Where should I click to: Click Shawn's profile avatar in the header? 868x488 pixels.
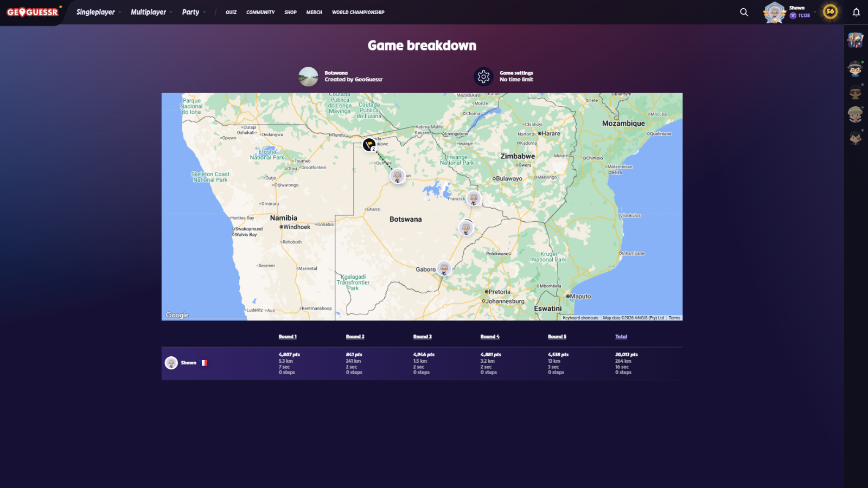click(x=774, y=12)
